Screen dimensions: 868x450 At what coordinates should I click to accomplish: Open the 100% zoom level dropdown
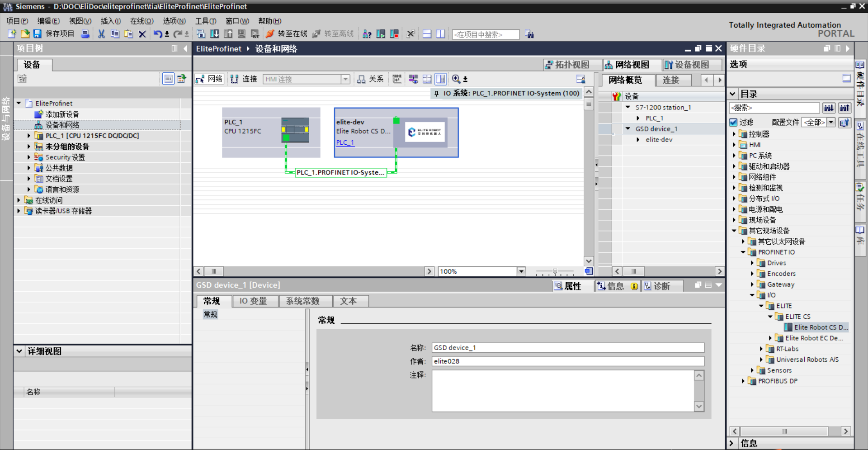(521, 271)
